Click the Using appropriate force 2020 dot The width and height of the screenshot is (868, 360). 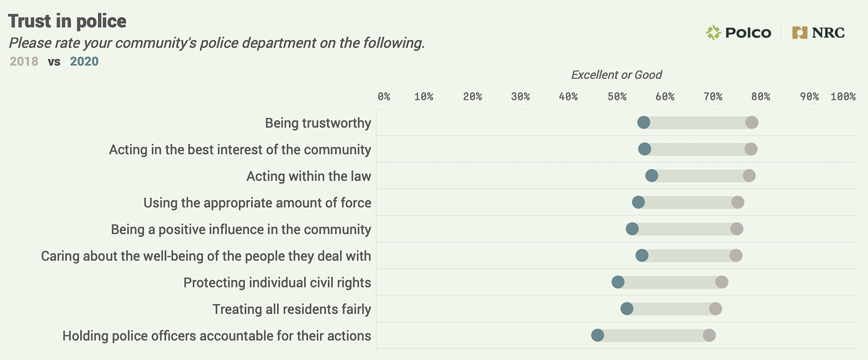click(638, 203)
